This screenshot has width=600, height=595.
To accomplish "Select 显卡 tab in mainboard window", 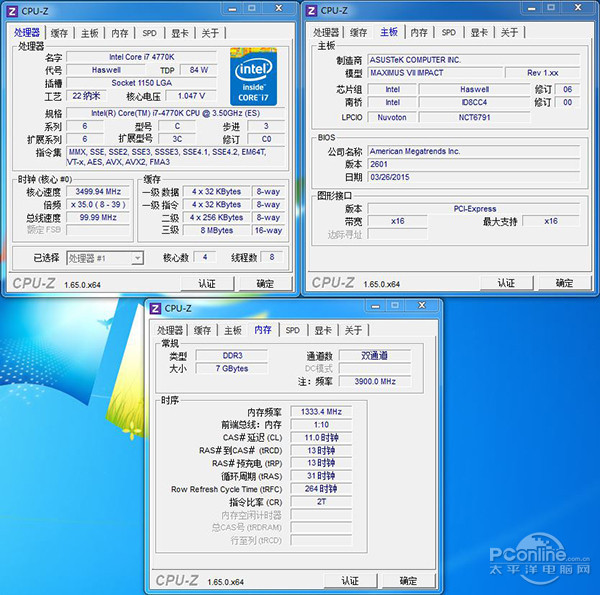I will [479, 33].
